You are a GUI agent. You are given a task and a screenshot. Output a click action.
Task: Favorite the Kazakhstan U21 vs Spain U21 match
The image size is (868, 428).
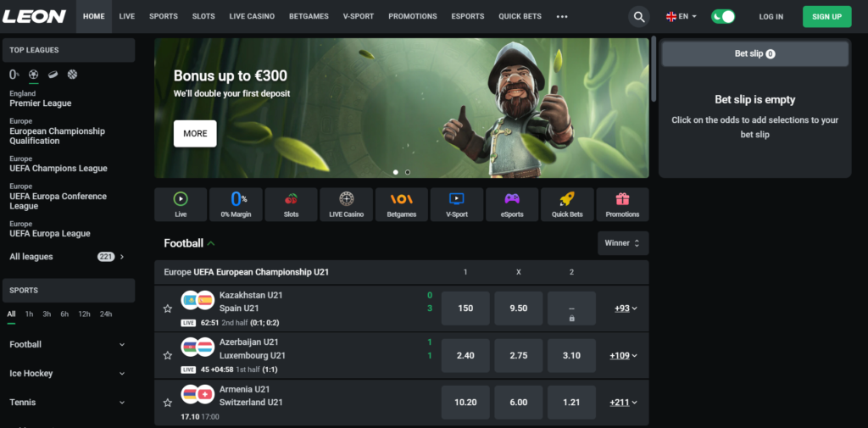coord(168,308)
